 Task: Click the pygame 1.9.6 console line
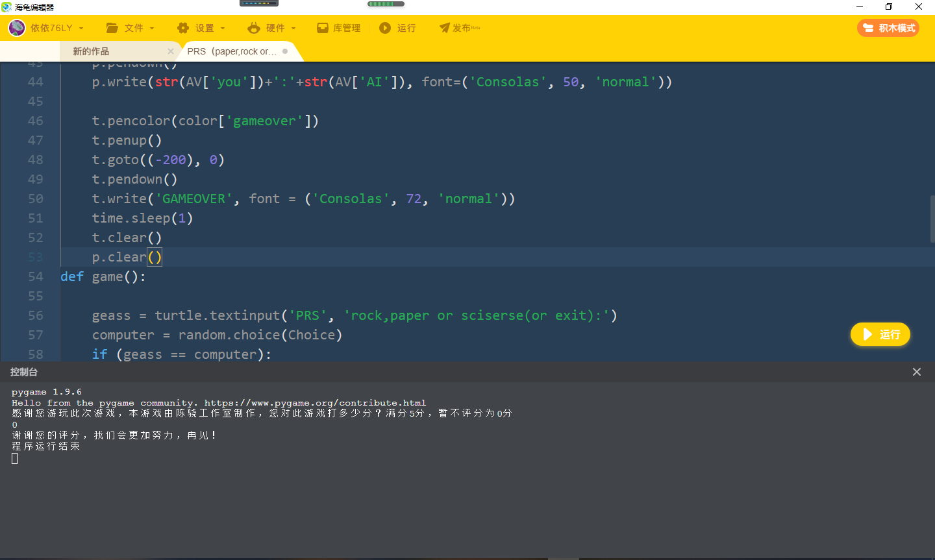pyautogui.click(x=47, y=392)
